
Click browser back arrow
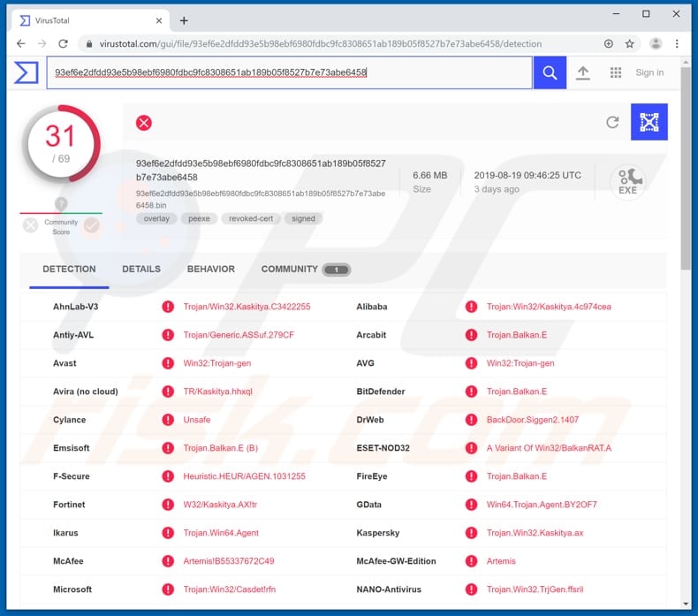click(21, 43)
